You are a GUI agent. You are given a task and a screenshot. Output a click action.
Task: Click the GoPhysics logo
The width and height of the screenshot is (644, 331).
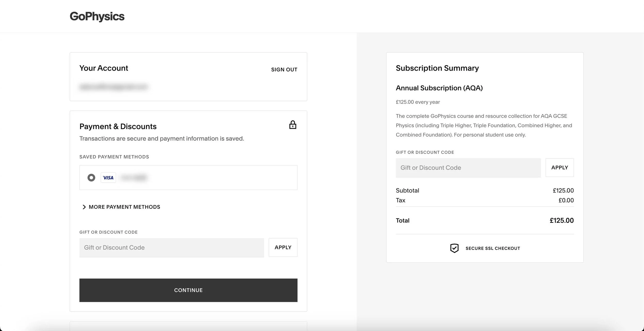97,16
